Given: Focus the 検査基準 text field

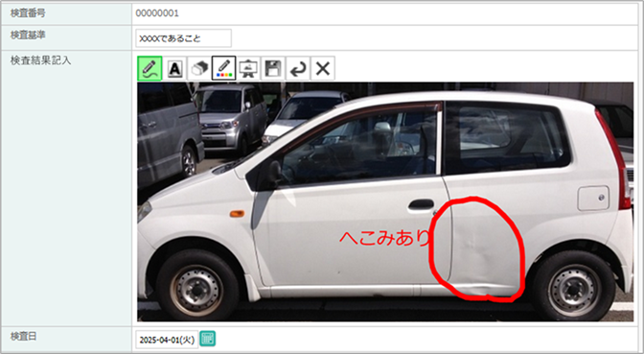Looking at the screenshot, I should coord(184,38).
